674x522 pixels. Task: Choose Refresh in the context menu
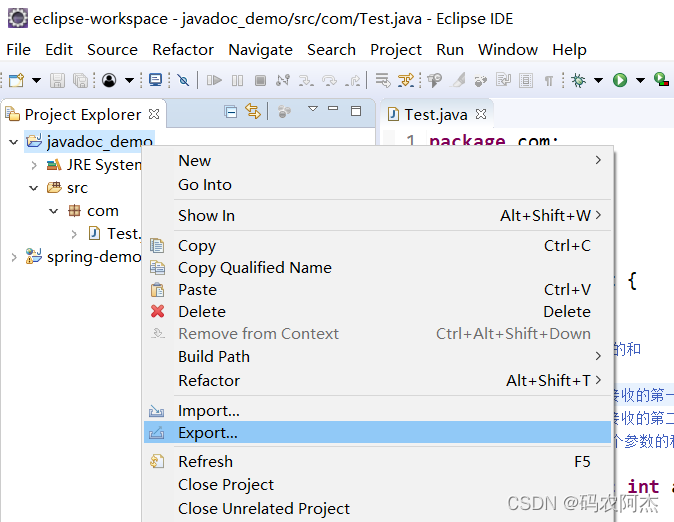tap(377, 461)
